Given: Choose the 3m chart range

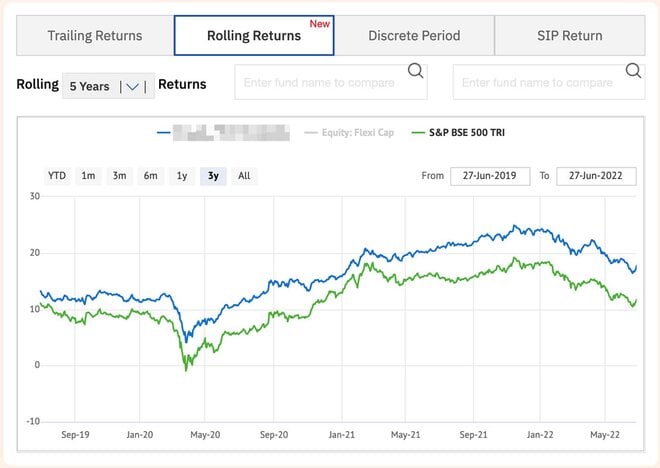Looking at the screenshot, I should tap(120, 176).
